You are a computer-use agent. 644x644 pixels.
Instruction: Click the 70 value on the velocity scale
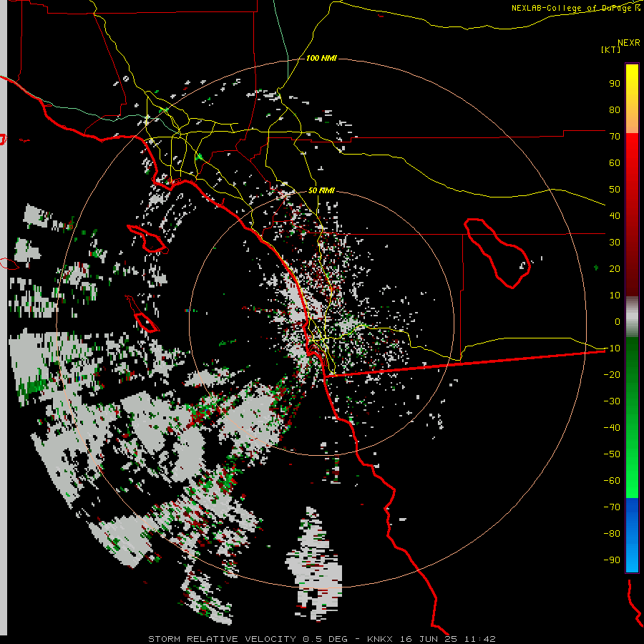tap(615, 137)
